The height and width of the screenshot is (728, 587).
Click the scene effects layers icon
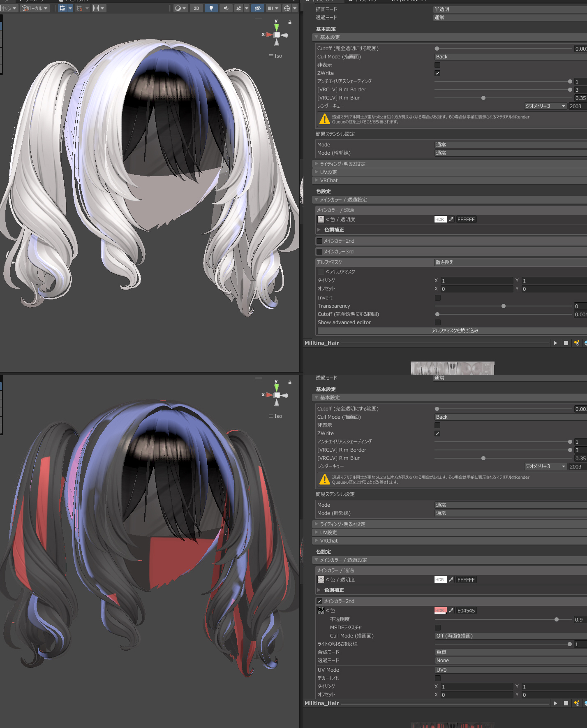239,8
